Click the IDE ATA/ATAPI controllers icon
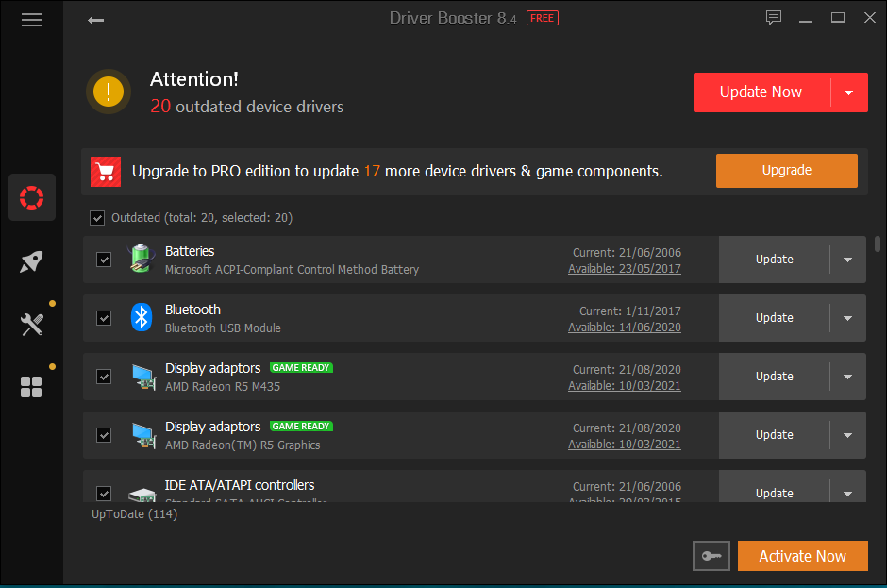Viewport: 887px width, 588px height. click(x=142, y=494)
